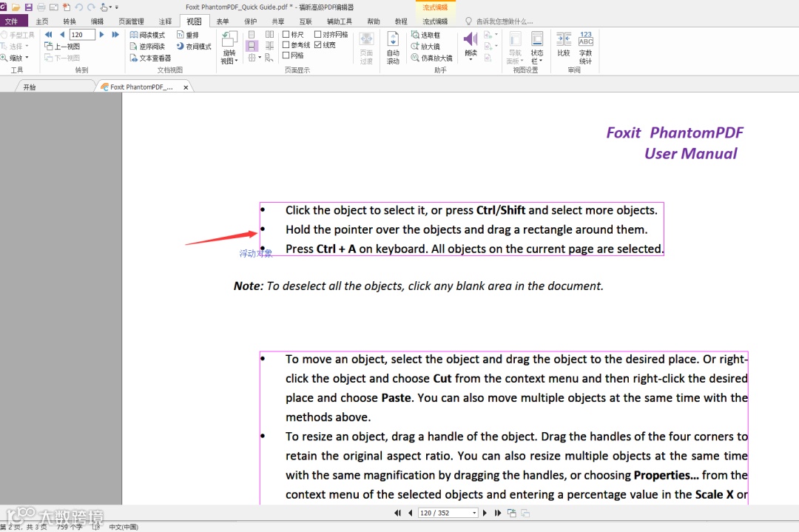Screen dimensions: 799x532
Task: Click the Print icon in quick access toolbar
Action: coord(41,7)
